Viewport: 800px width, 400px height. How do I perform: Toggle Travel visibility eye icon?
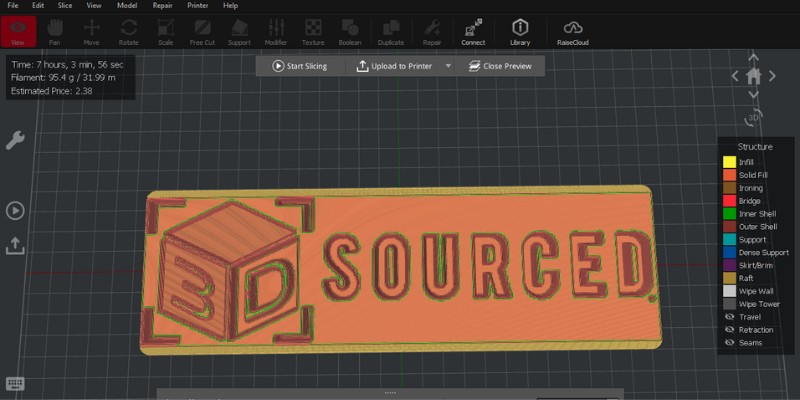[730, 317]
